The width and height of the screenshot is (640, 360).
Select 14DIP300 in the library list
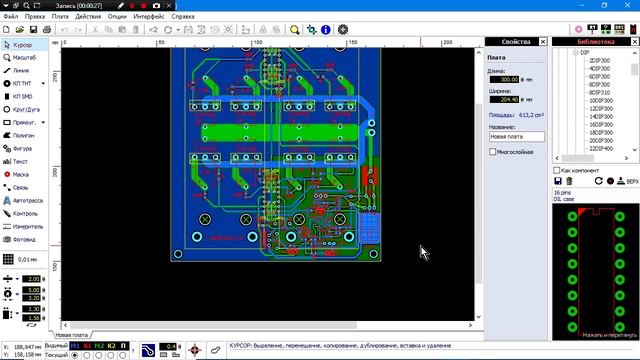[601, 117]
